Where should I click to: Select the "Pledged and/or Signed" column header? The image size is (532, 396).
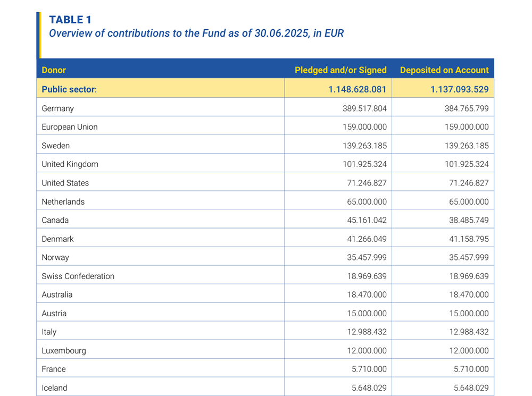pos(340,70)
